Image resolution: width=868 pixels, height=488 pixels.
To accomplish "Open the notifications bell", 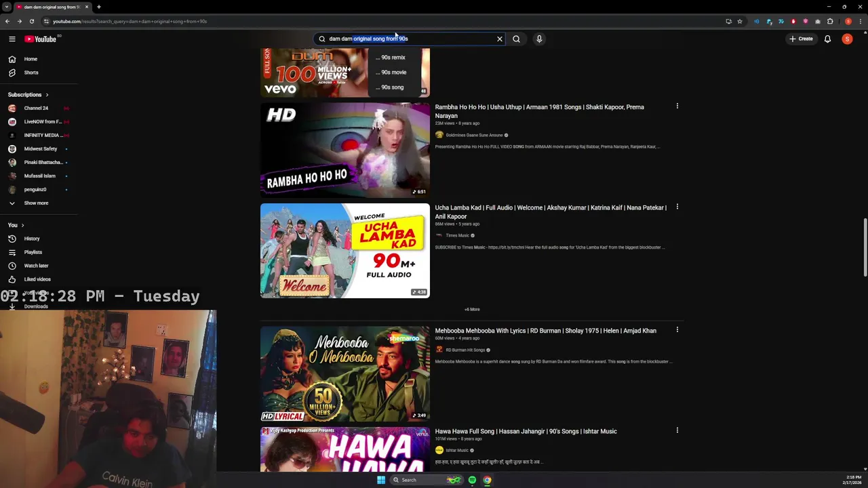I will pos(827,39).
